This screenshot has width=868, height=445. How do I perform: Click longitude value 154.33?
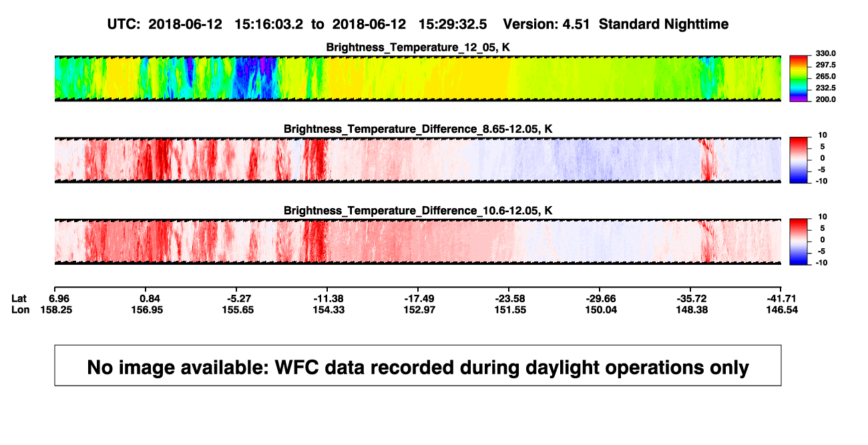[x=329, y=310]
